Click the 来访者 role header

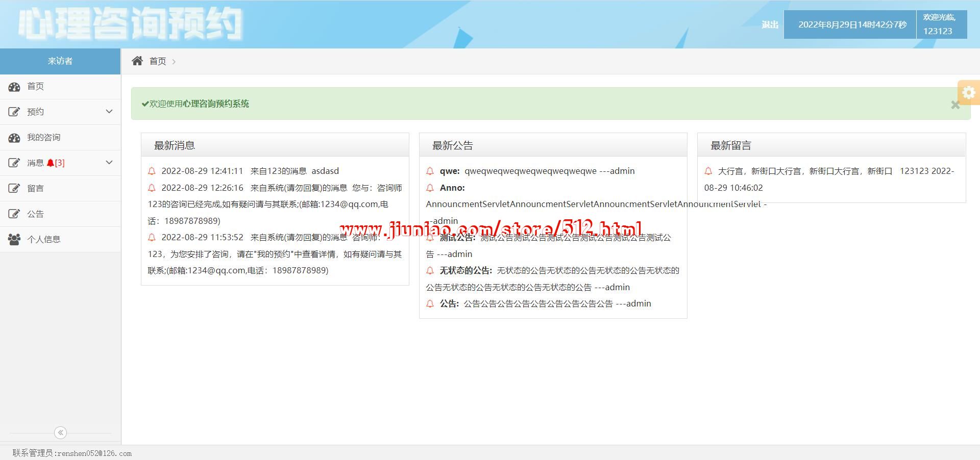click(x=60, y=61)
